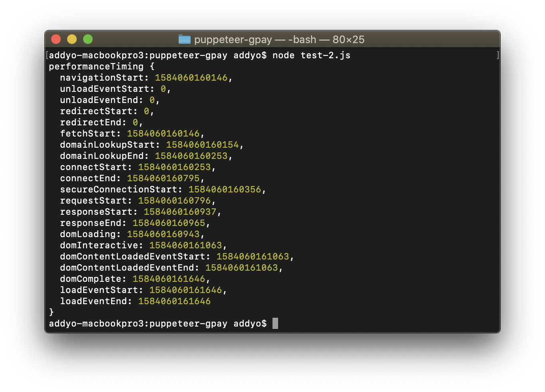Click the cursor block at the final prompt
Screen dimensions: 545x392
pos(275,323)
